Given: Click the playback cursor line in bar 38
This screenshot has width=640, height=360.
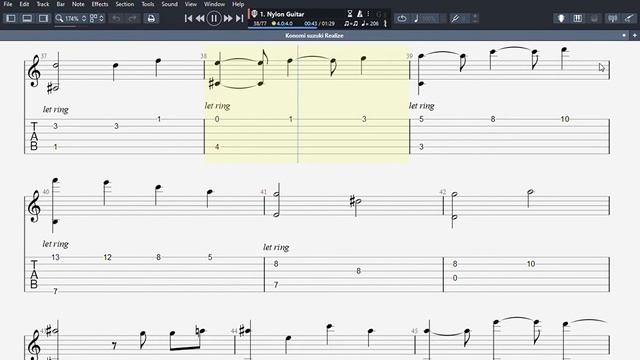Looking at the screenshot, I should pyautogui.click(x=298, y=104).
